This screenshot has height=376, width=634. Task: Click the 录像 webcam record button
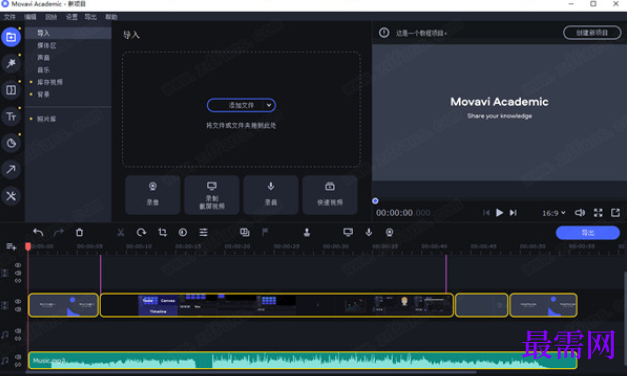click(x=153, y=194)
